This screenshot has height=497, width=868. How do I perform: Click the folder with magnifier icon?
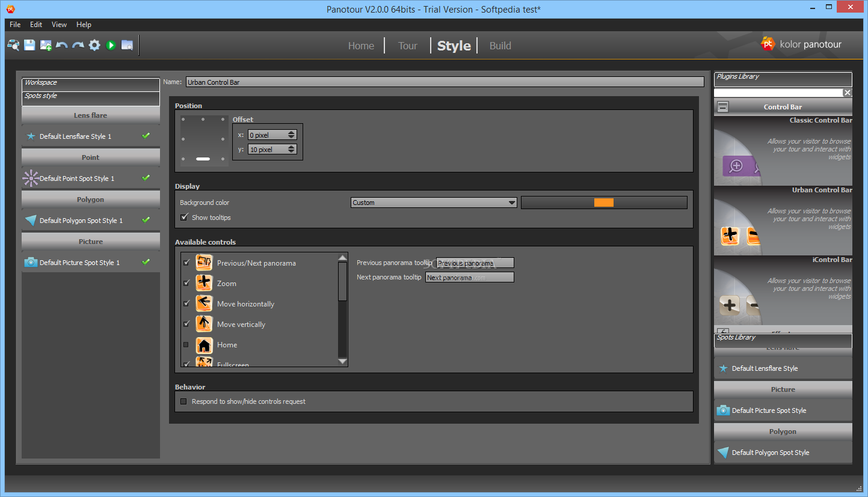pyautogui.click(x=127, y=45)
